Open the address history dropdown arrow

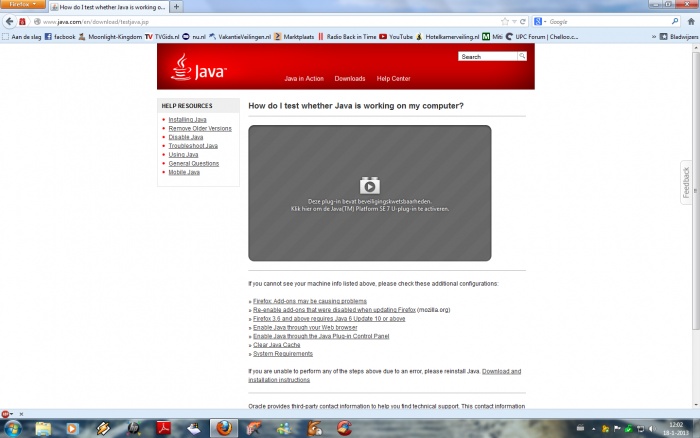point(514,21)
